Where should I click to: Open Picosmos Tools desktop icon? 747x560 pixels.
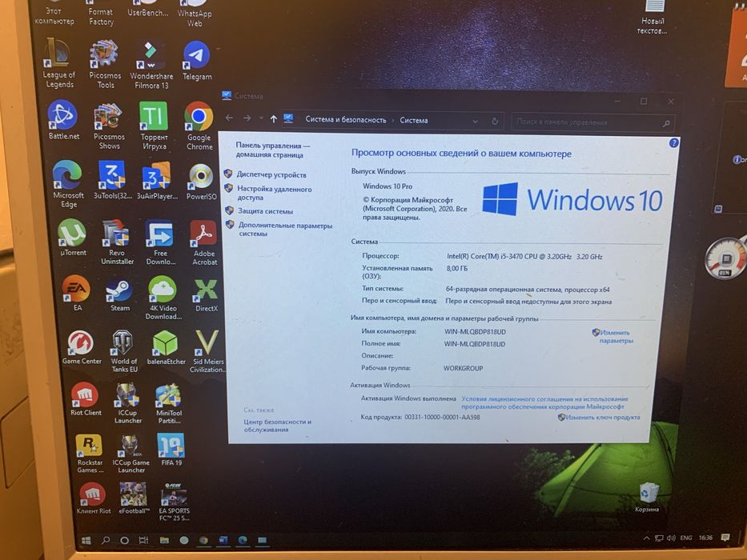(x=105, y=64)
